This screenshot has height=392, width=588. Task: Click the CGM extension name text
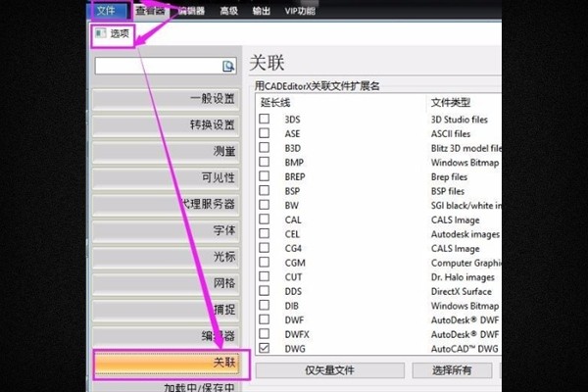[295, 263]
